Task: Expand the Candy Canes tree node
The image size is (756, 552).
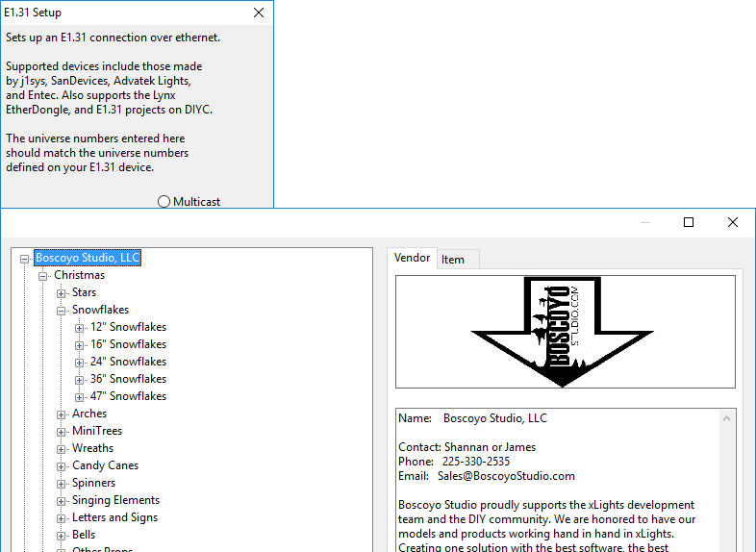Action: (61, 466)
